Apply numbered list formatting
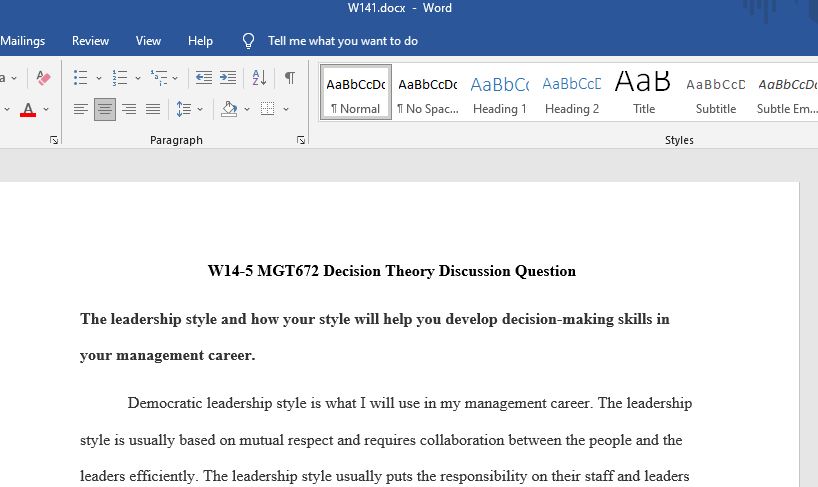This screenshot has width=818, height=487. [x=119, y=78]
